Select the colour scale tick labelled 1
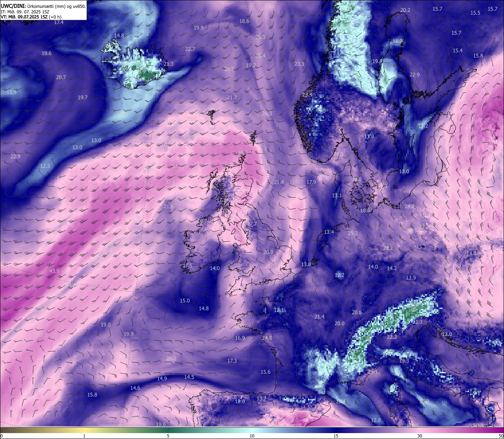 (84, 436)
